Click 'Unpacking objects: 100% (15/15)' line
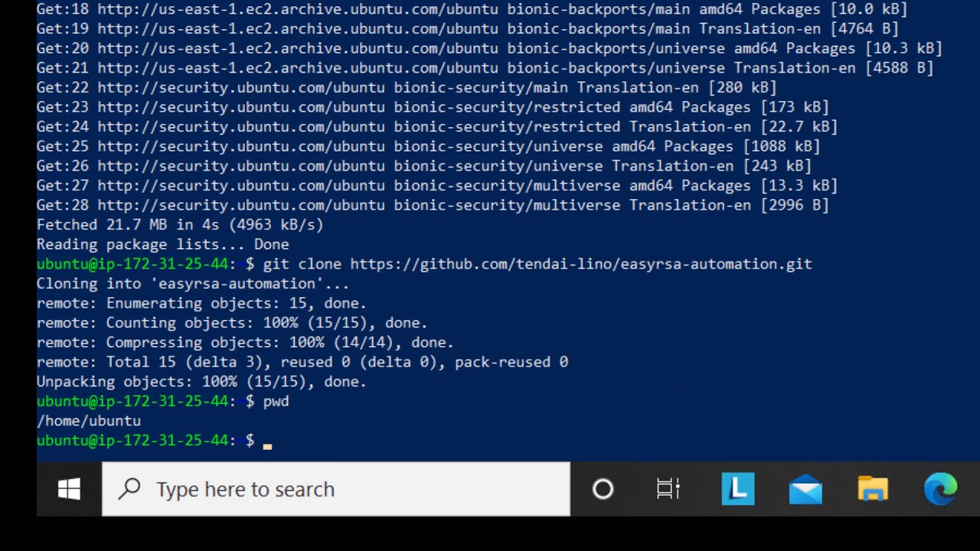The image size is (980, 551). click(x=201, y=382)
